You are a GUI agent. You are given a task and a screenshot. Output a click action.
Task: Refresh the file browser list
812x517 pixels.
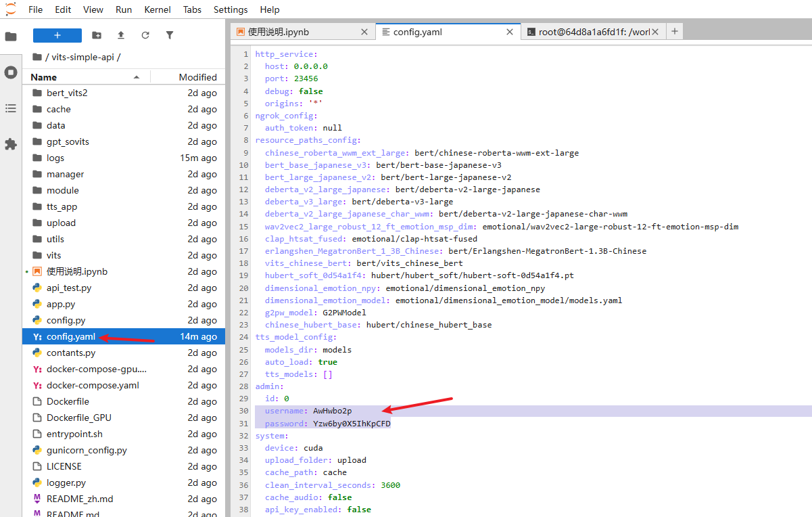pos(145,35)
